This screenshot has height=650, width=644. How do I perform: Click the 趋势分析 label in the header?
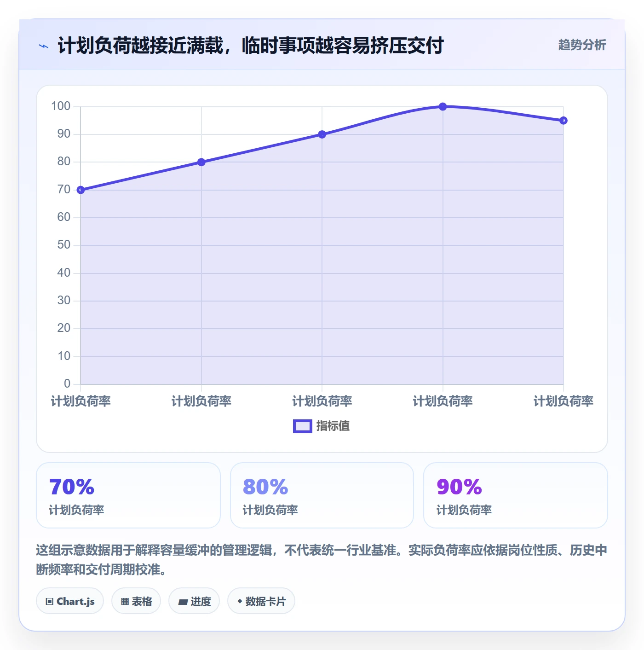coord(582,45)
